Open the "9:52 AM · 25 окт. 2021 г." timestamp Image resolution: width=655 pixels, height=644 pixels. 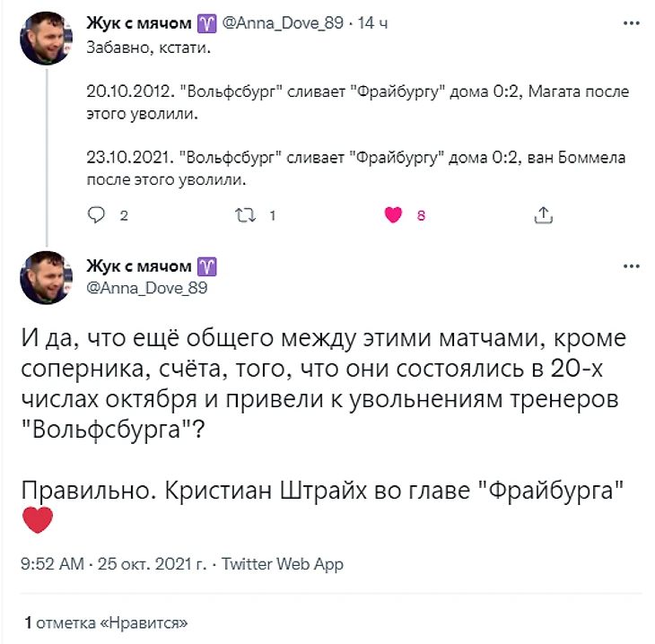112,564
